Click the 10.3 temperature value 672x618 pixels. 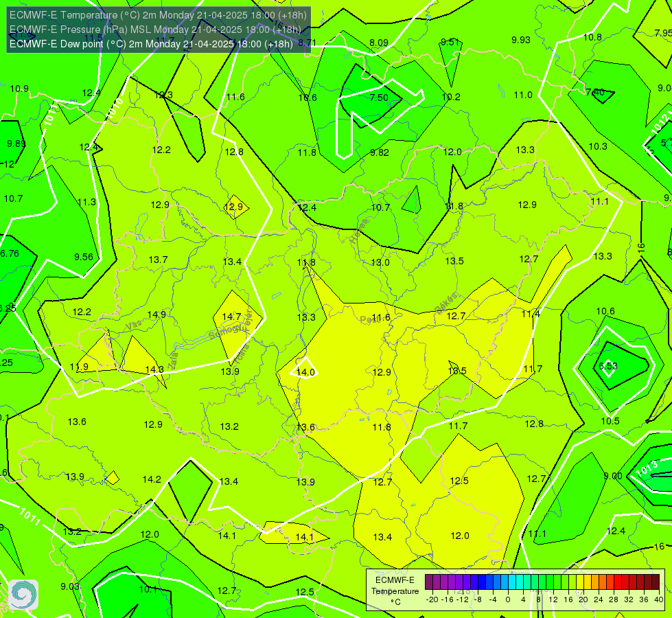point(598,147)
